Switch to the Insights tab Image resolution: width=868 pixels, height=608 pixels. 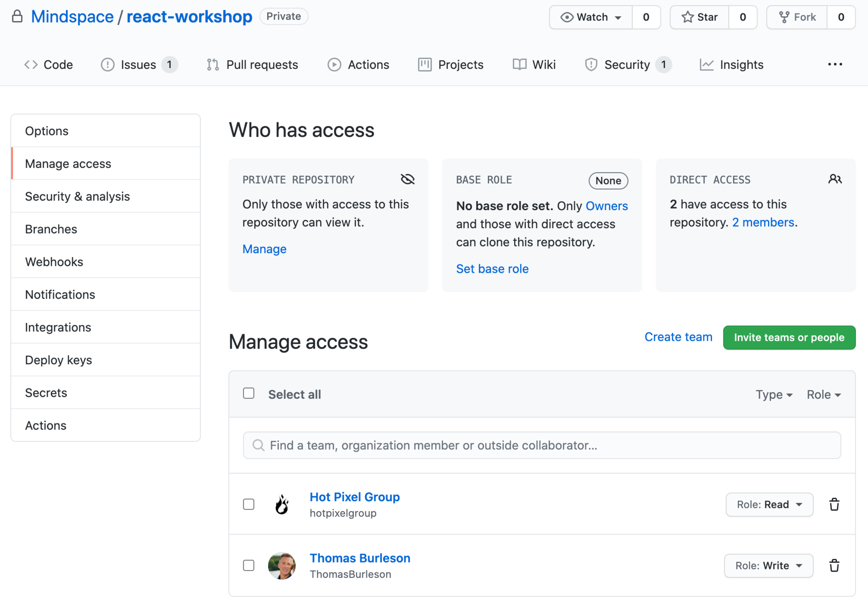pos(732,65)
